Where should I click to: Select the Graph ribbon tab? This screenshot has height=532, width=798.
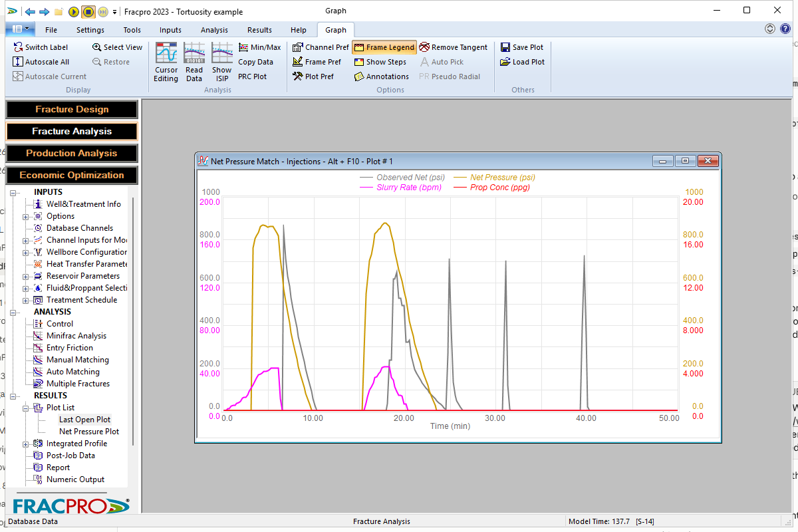click(x=336, y=30)
